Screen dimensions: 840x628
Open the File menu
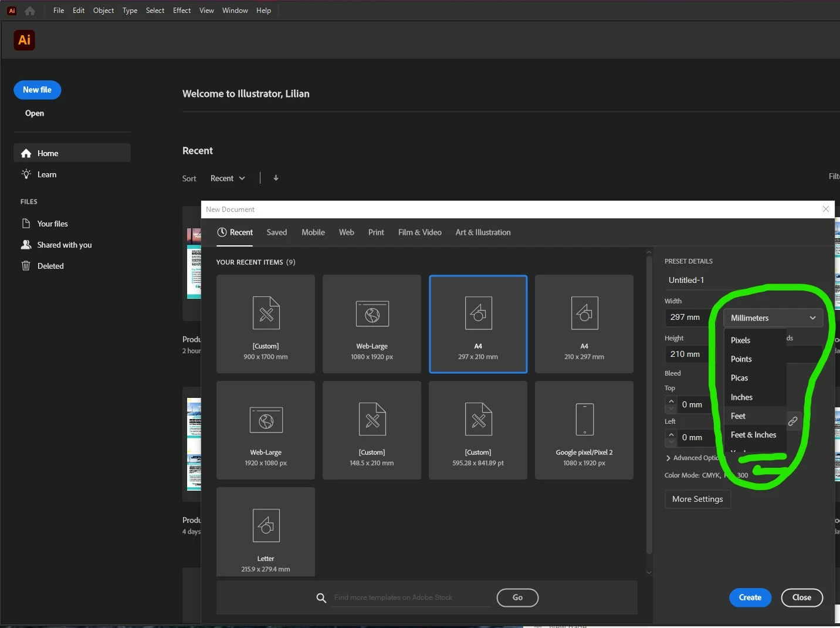pos(59,11)
